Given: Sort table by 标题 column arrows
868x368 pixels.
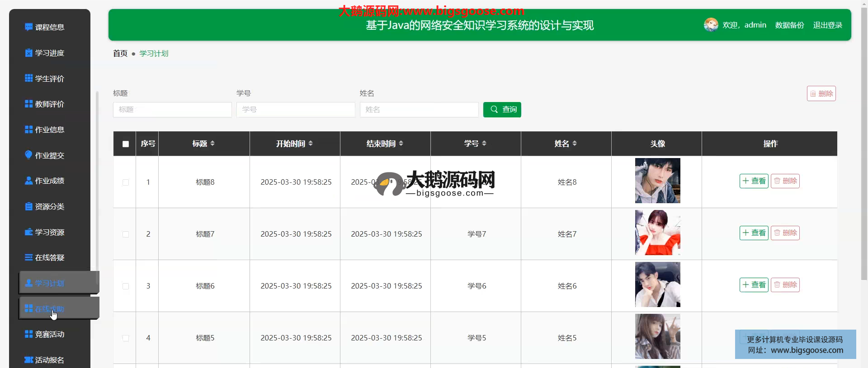Looking at the screenshot, I should pyautogui.click(x=212, y=144).
